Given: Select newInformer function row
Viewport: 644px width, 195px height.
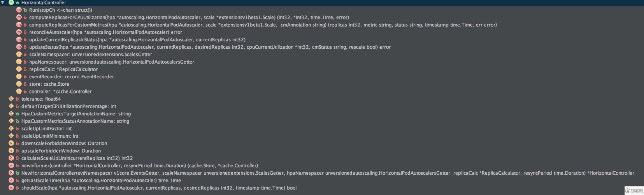Looking at the screenshot, I should click(140, 165).
